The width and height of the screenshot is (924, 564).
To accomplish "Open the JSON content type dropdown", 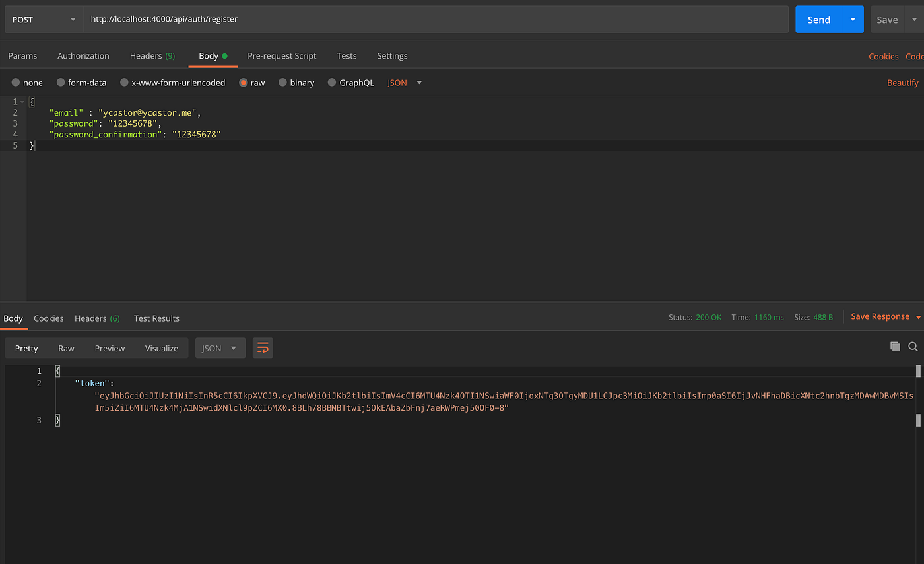I will pos(404,82).
